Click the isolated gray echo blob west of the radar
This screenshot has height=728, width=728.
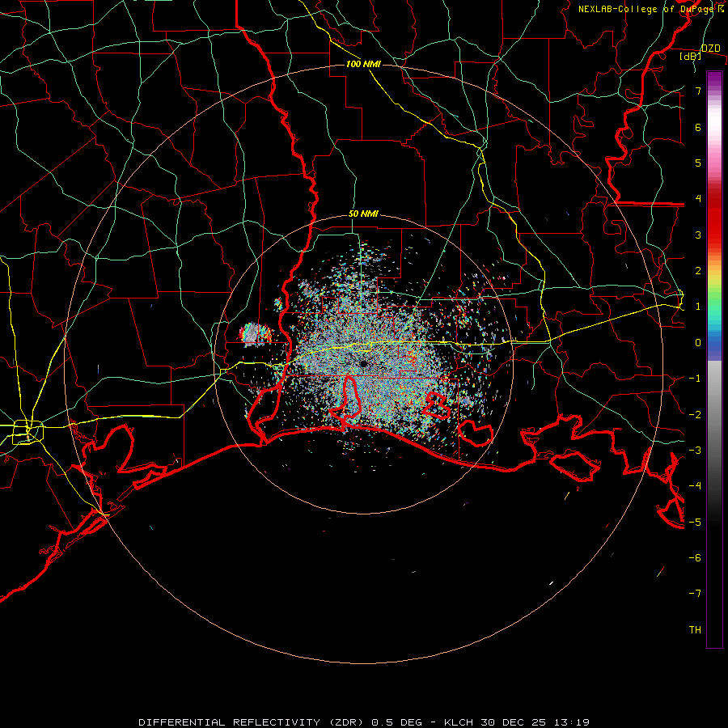click(x=256, y=333)
